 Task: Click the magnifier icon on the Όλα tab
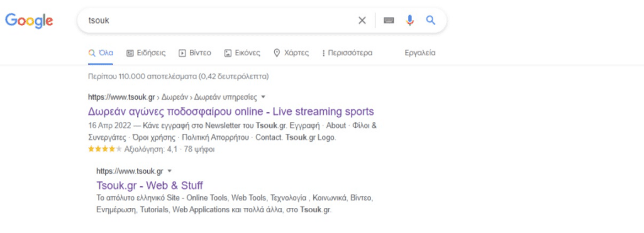coord(92,53)
